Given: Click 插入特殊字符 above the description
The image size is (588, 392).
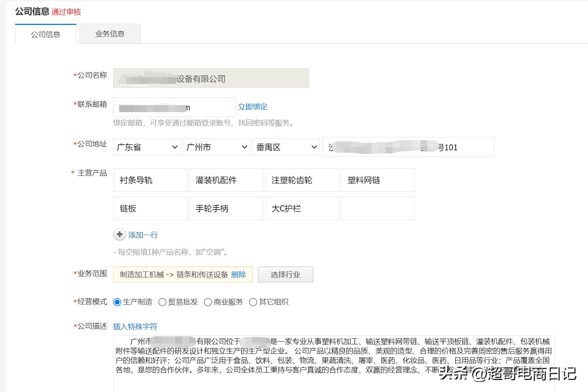Looking at the screenshot, I should click(x=135, y=326).
